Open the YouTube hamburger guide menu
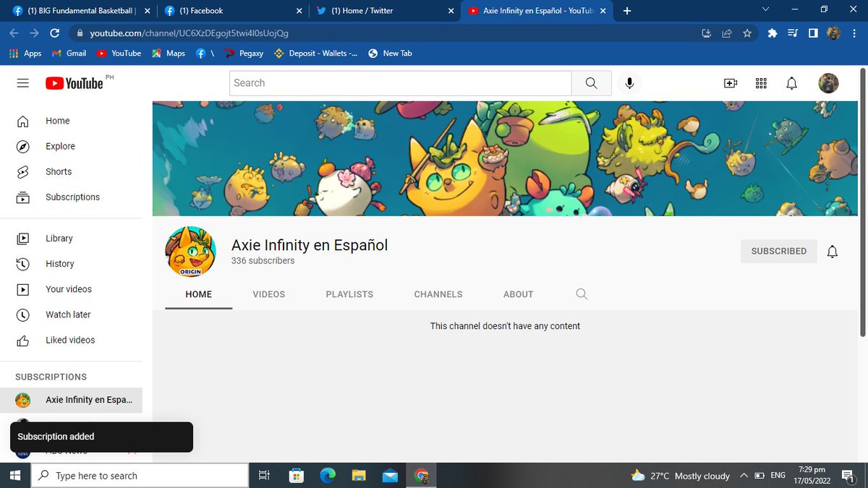 [22, 83]
